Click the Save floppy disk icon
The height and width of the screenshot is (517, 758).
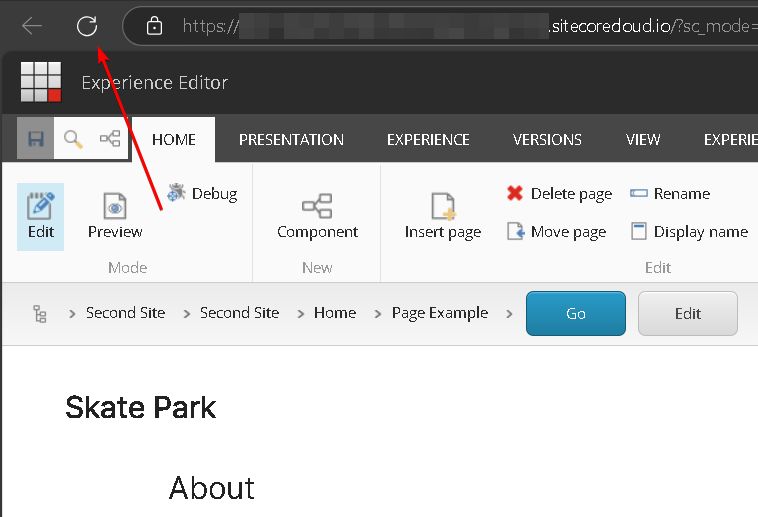coord(36,139)
